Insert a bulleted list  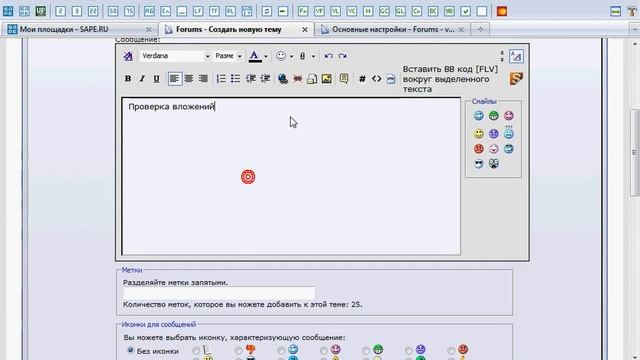point(236,79)
